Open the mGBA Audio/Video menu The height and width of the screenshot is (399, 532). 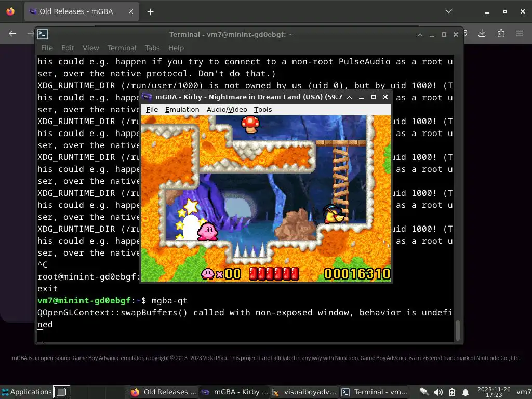tap(227, 109)
